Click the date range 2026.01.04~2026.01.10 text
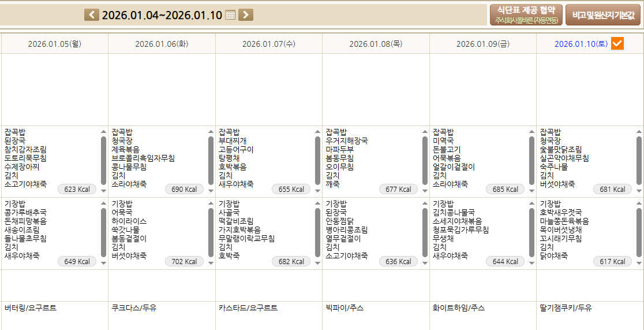The width and height of the screenshot is (644, 330). coord(162,15)
